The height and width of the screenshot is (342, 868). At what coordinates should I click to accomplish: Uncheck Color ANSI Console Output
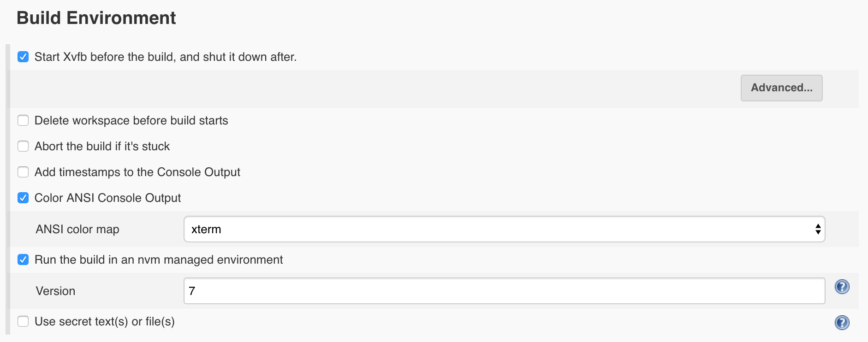coord(23,198)
